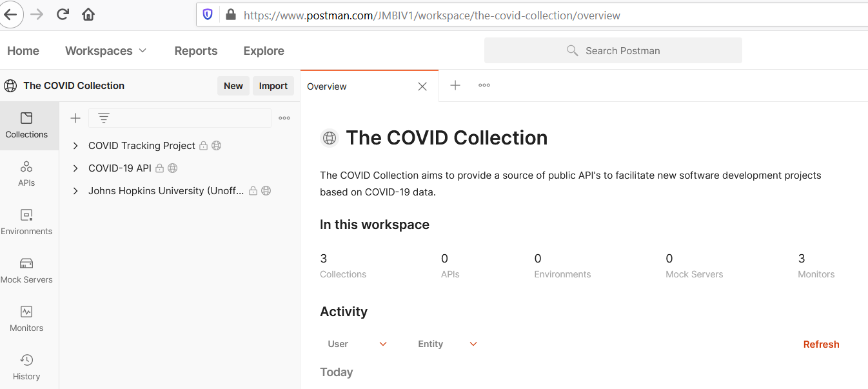The width and height of the screenshot is (868, 389).
Task: Open the History sidebar section
Action: [x=26, y=368]
